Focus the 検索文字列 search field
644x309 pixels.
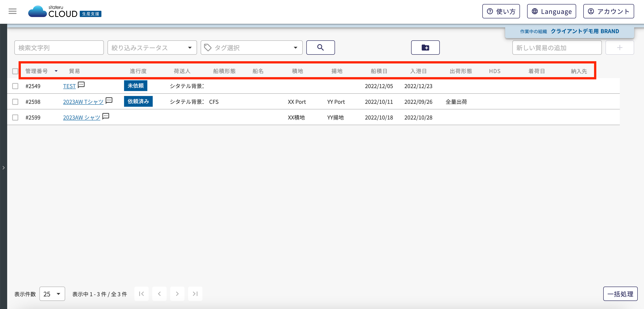(x=59, y=48)
